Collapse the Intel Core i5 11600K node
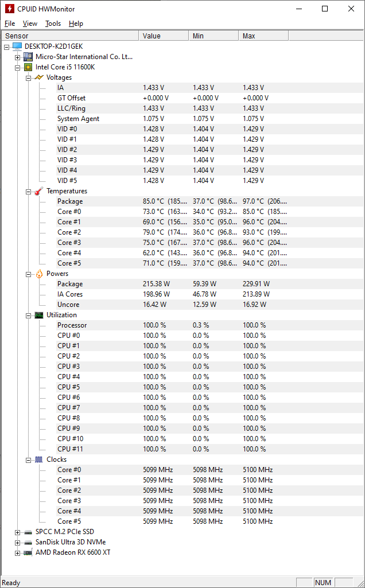Viewport: 365px width, 588px height. click(17, 67)
